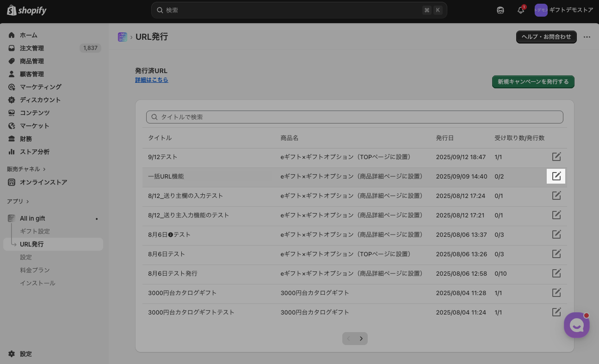Open the notifications bell icon
599x364 pixels.
[521, 10]
